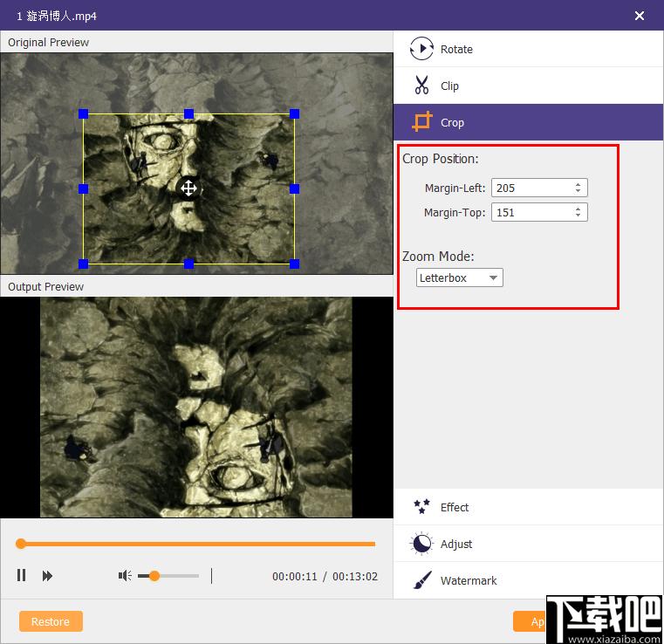The height and width of the screenshot is (644, 664).
Task: Click the Restore button
Action: tap(51, 621)
